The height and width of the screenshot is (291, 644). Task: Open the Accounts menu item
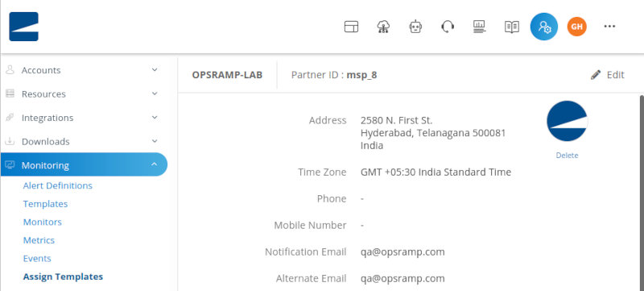pyautogui.click(x=84, y=70)
